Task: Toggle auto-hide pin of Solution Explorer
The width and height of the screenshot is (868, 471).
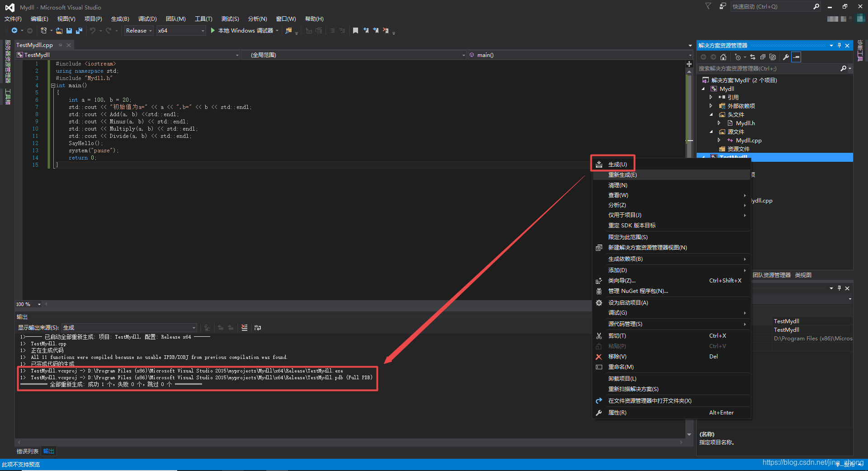Action: click(839, 45)
